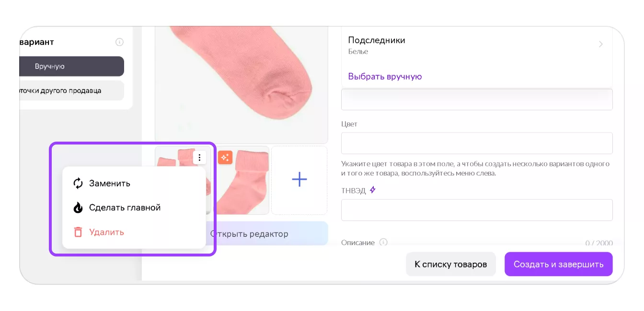Viewport: 644px width, 311px height.
Task: Click the info icon next to вариант
Action: point(119,42)
